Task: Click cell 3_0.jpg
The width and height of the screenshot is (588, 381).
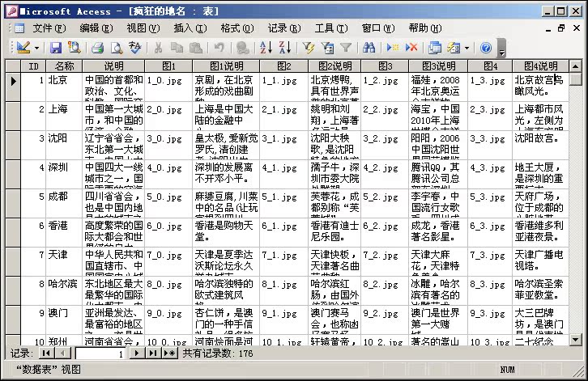Action: click(x=168, y=146)
